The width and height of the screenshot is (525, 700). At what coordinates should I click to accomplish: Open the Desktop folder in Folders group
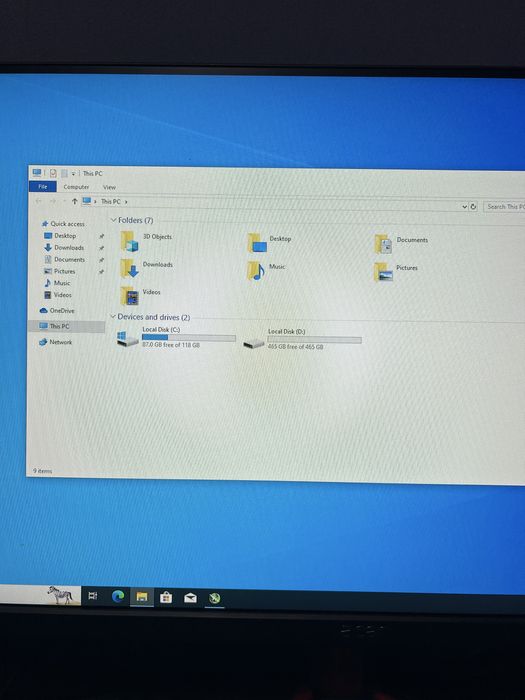tap(257, 243)
